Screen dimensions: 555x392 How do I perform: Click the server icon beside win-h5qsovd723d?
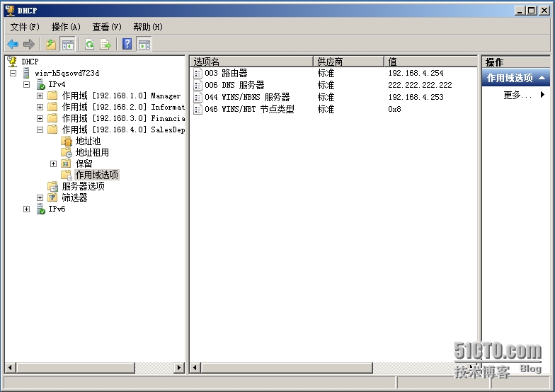[26, 73]
